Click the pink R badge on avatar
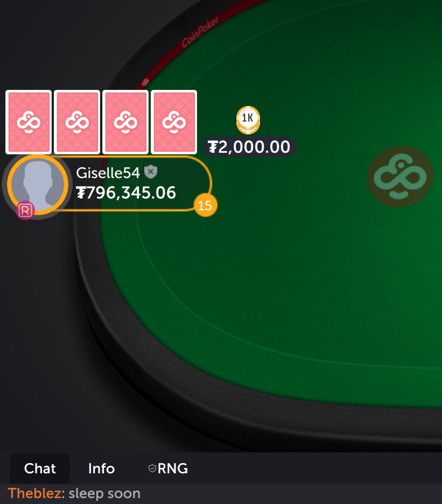 25,210
